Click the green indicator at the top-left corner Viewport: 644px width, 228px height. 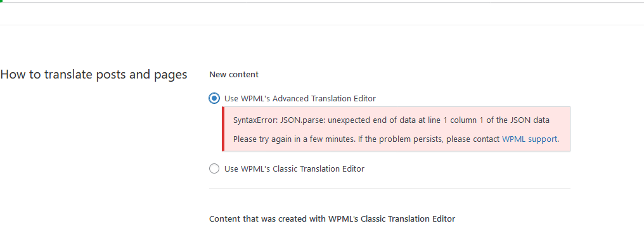click(1, 1)
